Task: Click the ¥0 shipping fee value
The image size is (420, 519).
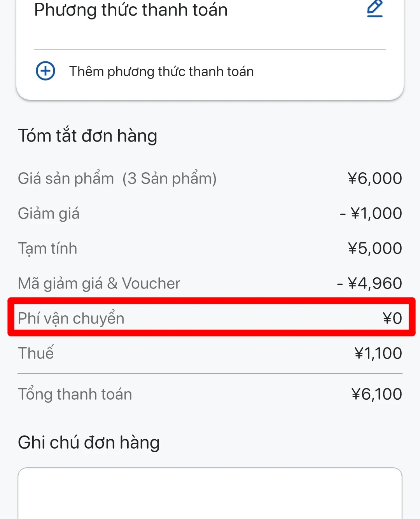Action: pos(392,318)
